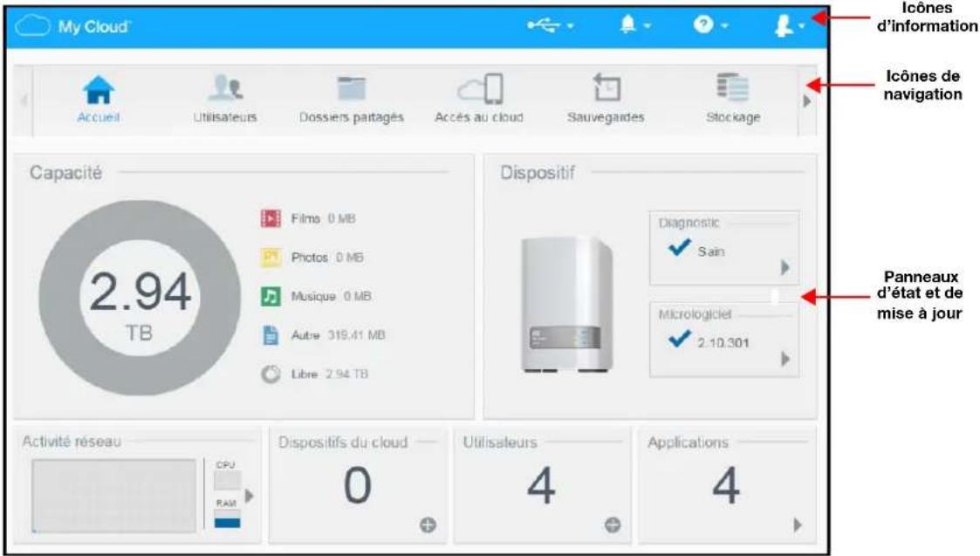Expand the Diagnostic panel arrow
980x556 pixels.
tap(785, 268)
